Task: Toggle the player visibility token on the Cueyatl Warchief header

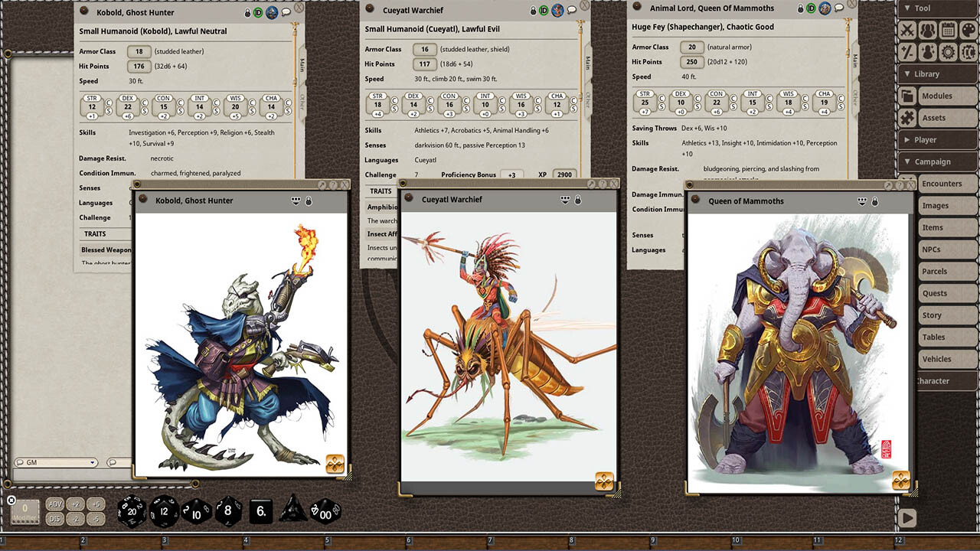Action: point(557,9)
